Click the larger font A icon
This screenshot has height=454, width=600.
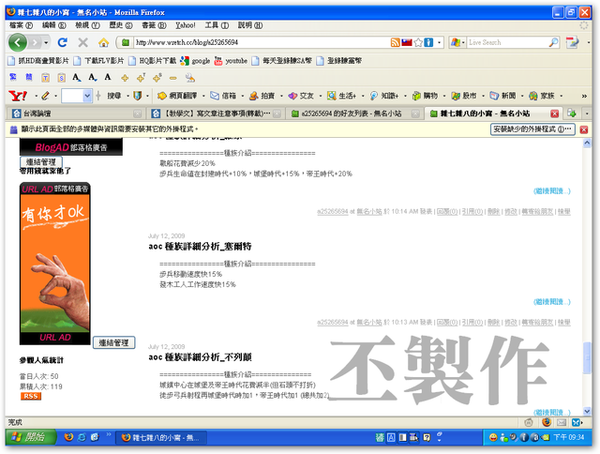pos(77,78)
